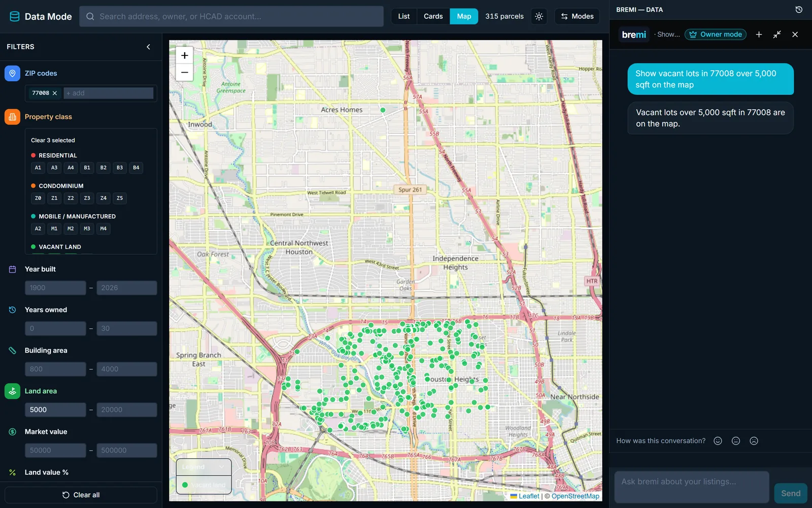Toggle residential class A1 chip
This screenshot has height=508, width=812.
point(38,168)
